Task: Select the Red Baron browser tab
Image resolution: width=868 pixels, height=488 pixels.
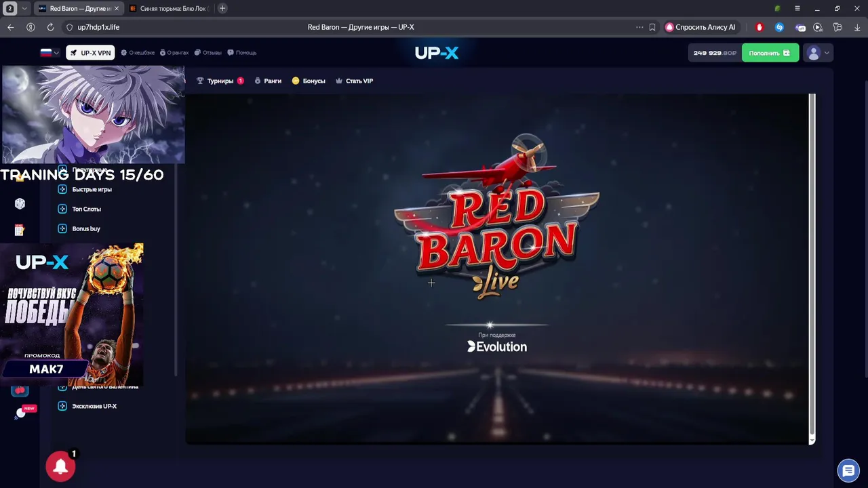Action: click(x=78, y=8)
